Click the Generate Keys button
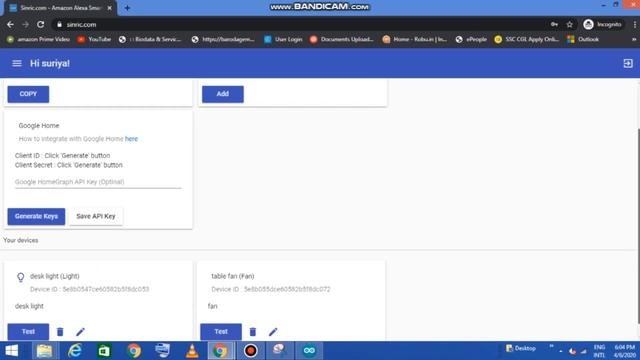Viewport: 640px width, 360px height. pos(36,216)
